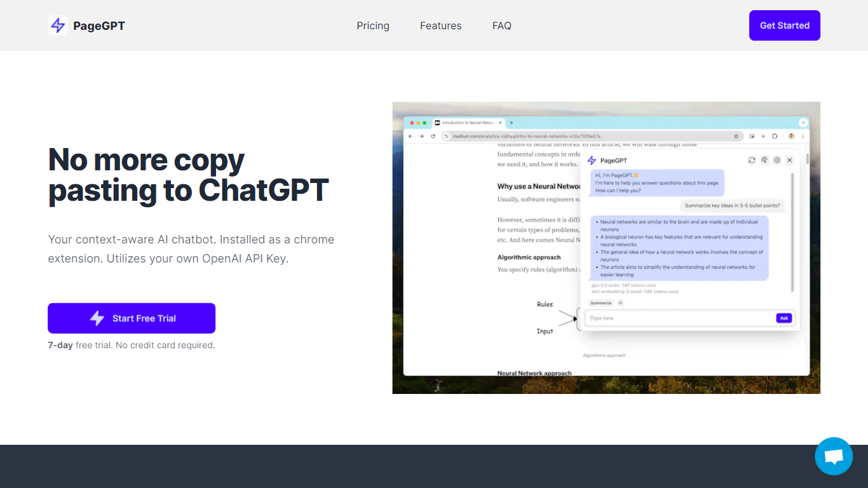The height and width of the screenshot is (488, 868).
Task: Click the cursor-pick icon in PageGPT panel header
Action: [764, 160]
